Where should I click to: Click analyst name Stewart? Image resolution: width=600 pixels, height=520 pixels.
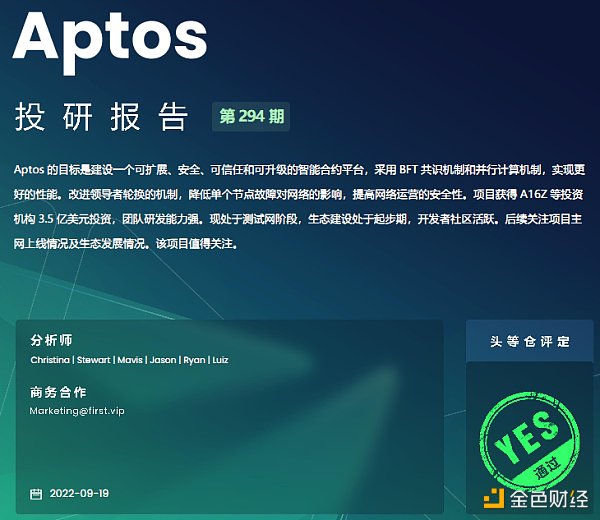point(94,360)
